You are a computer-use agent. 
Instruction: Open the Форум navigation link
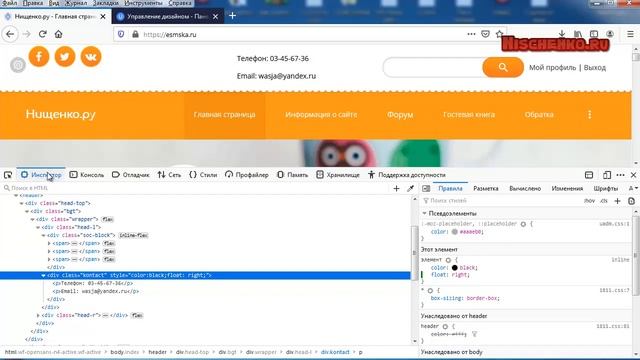pos(400,115)
